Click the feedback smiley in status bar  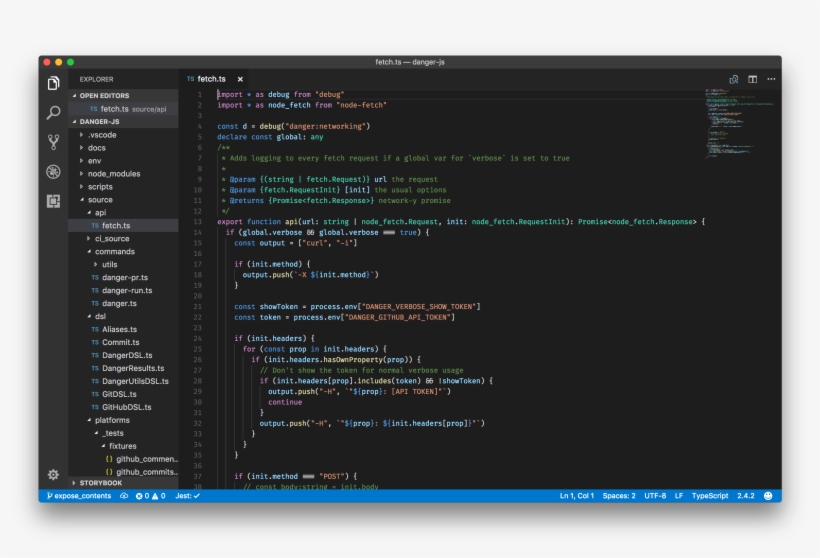pyautogui.click(x=768, y=496)
